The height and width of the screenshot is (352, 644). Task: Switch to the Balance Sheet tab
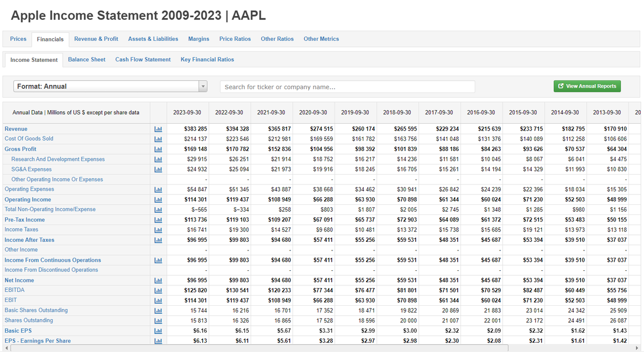coord(86,60)
